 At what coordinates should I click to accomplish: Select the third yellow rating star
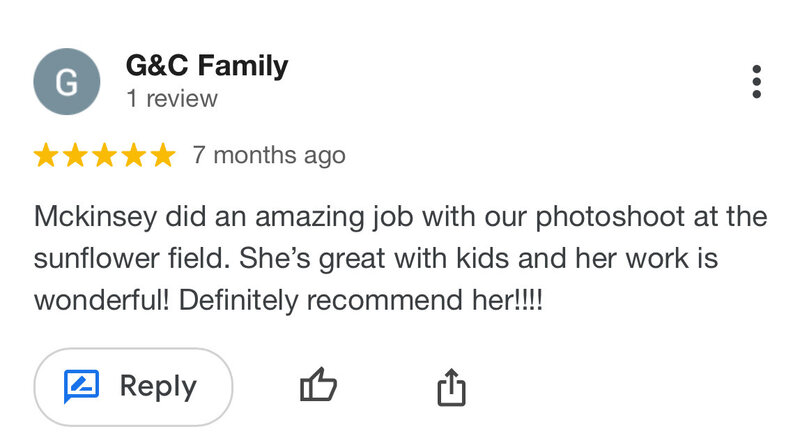tap(105, 155)
